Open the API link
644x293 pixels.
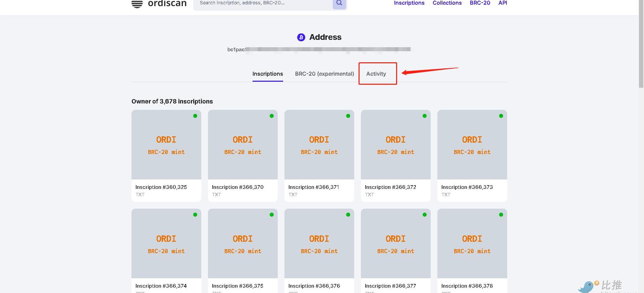(x=502, y=3)
